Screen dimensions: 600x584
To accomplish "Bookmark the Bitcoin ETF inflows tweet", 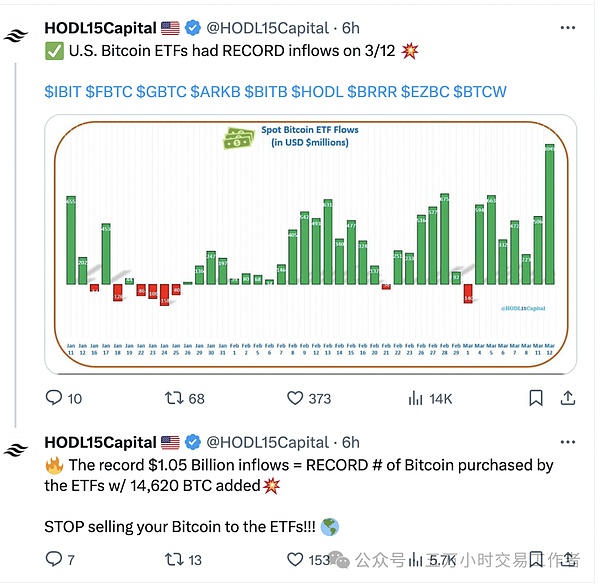I will (536, 398).
